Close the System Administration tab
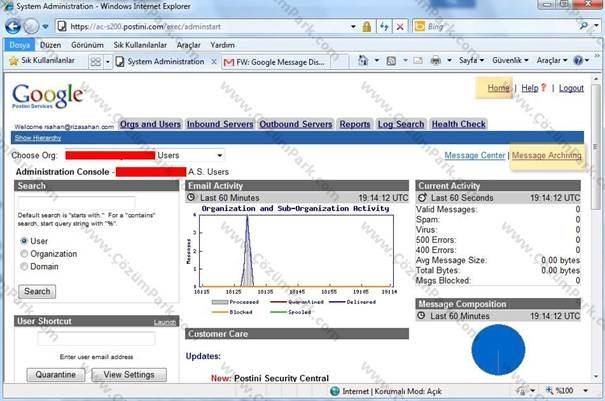The height and width of the screenshot is (401, 605). tap(214, 62)
